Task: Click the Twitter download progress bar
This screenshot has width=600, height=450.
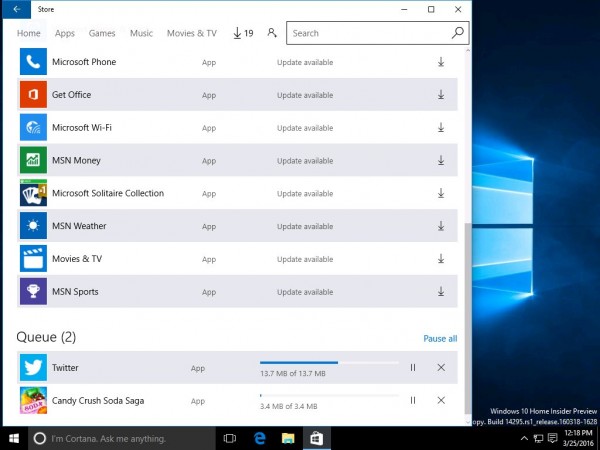Action: (328, 363)
